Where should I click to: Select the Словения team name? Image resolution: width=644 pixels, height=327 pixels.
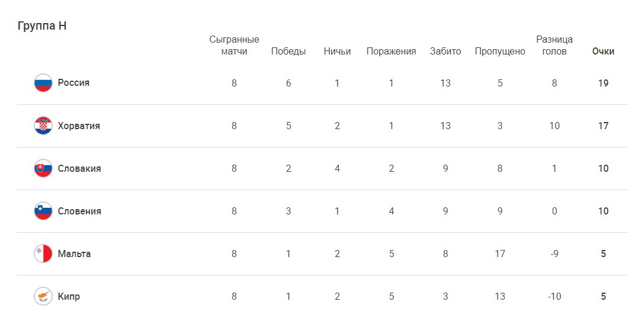pos(79,211)
